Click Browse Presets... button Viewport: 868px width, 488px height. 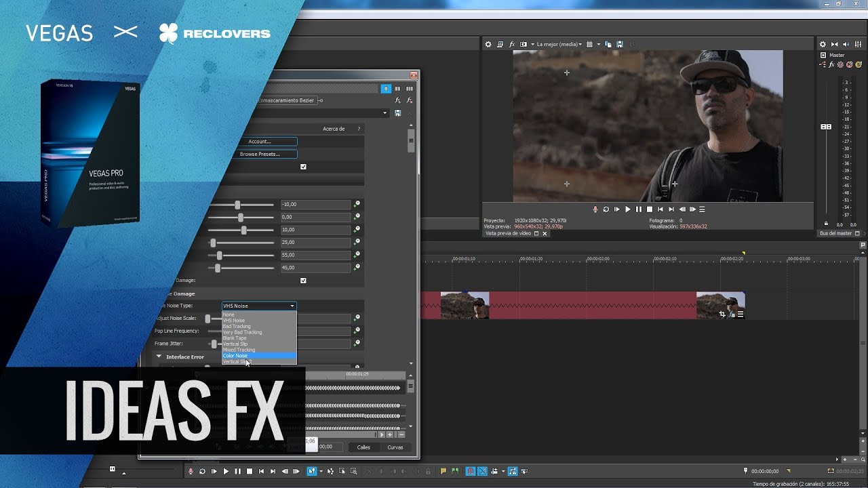(259, 155)
